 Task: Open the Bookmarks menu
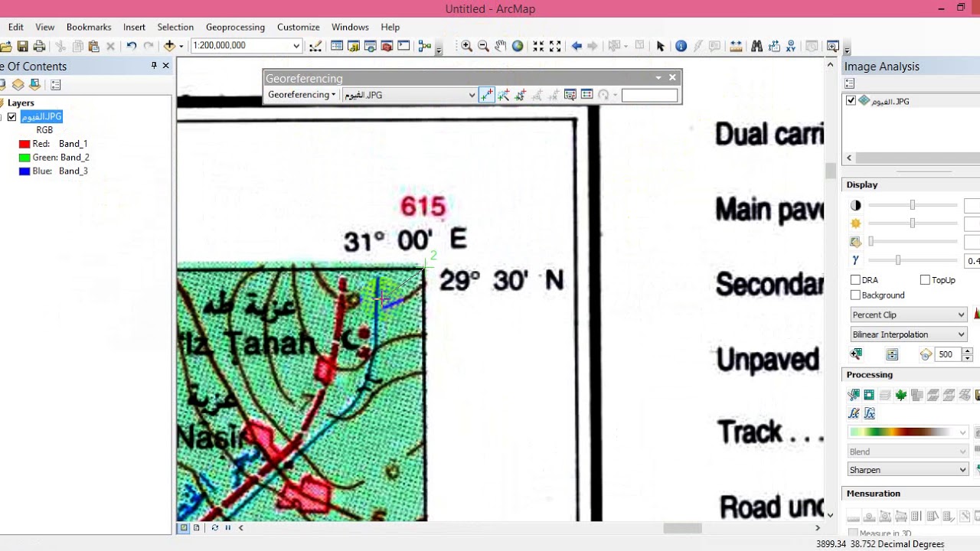(89, 27)
